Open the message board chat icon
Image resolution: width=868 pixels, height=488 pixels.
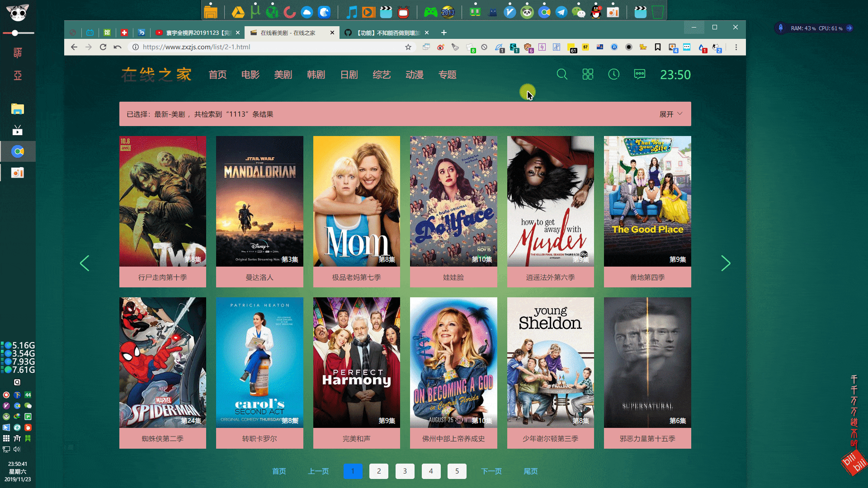point(640,75)
